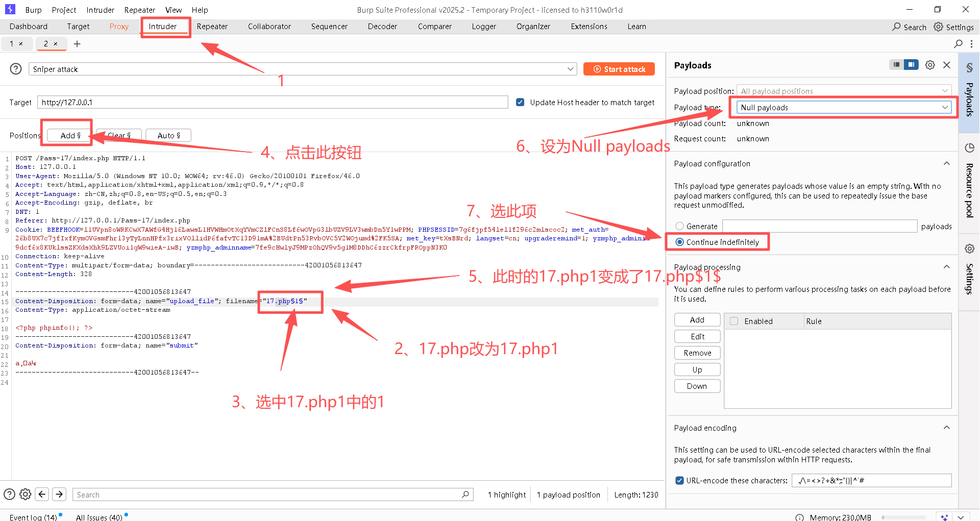Viewport: 980px width, 521px height.
Task: Open the Logger tab
Action: [x=484, y=27]
